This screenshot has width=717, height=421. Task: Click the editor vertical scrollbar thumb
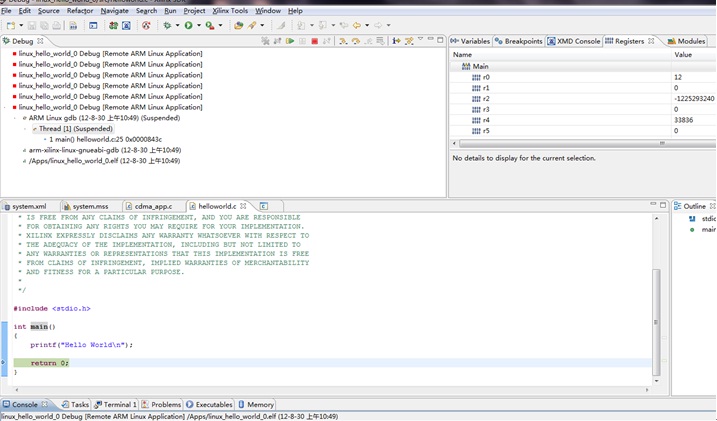656,322
